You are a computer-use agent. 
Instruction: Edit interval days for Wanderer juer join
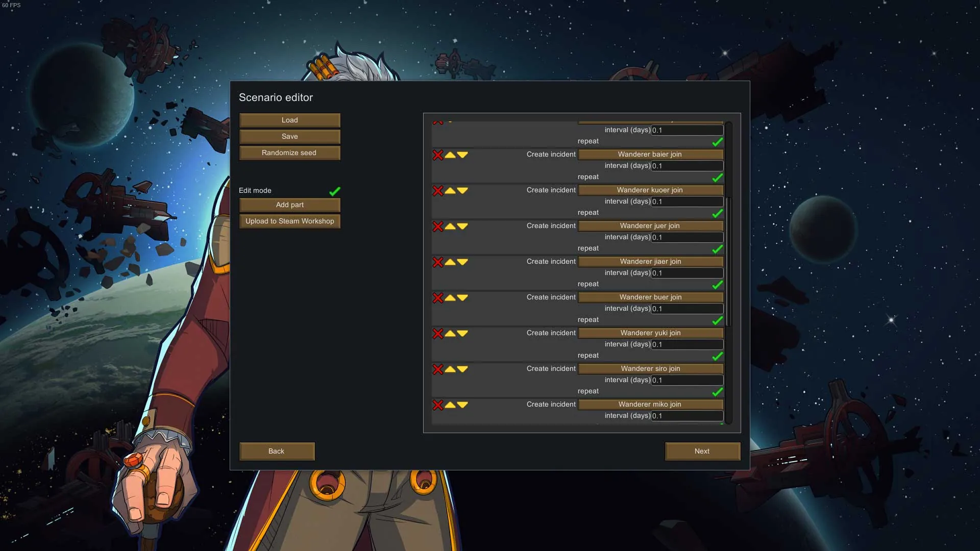click(x=687, y=237)
